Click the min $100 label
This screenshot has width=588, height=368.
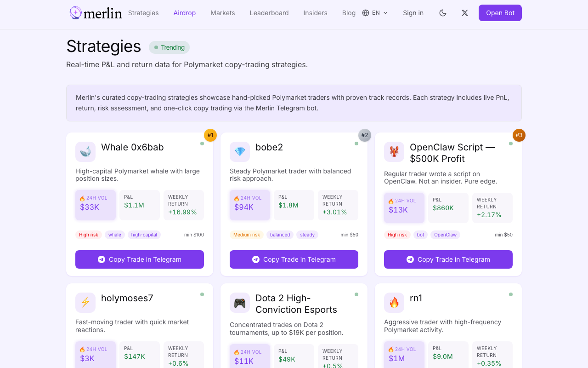(194, 235)
